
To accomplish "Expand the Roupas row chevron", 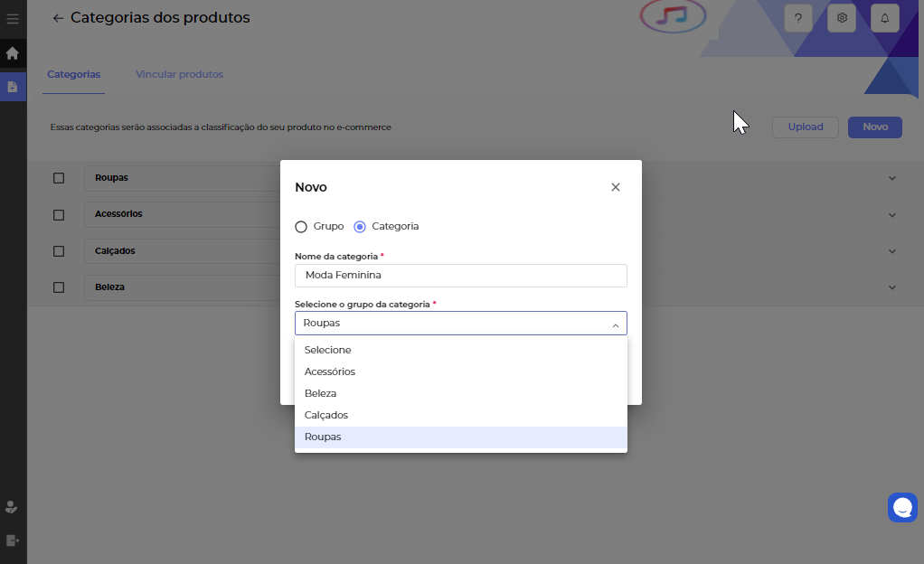I will click(x=892, y=178).
